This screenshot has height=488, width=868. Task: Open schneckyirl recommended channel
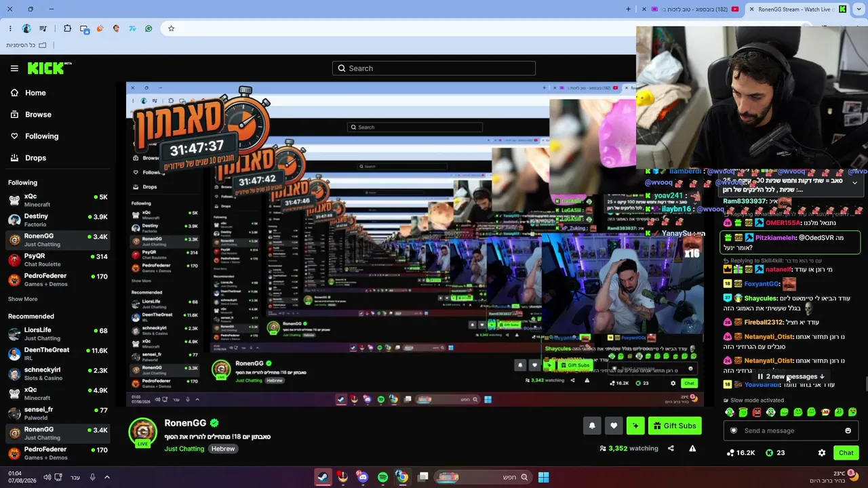pos(58,373)
